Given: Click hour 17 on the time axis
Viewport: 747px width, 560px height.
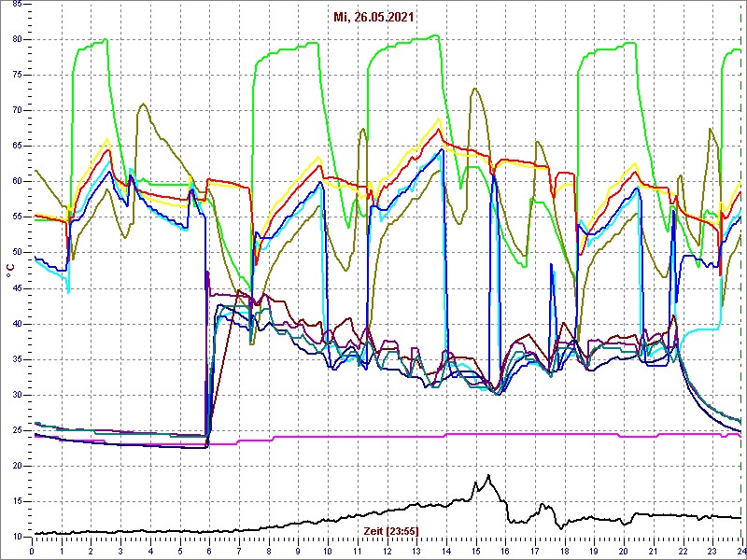Looking at the screenshot, I should tap(534, 551).
